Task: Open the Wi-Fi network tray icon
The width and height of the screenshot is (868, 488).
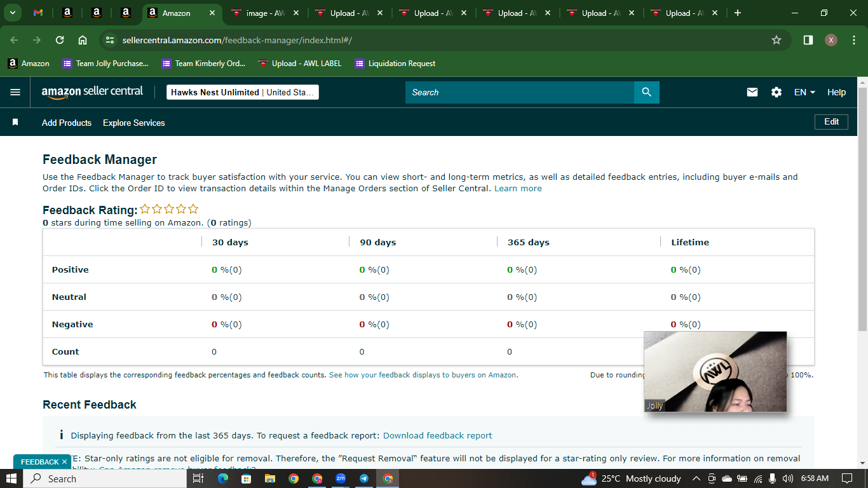Action: point(757,478)
